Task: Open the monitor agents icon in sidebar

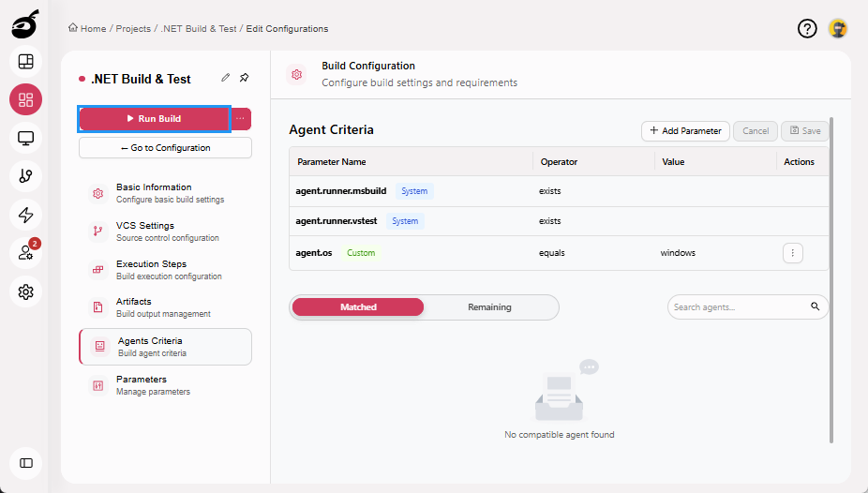Action: coord(26,139)
